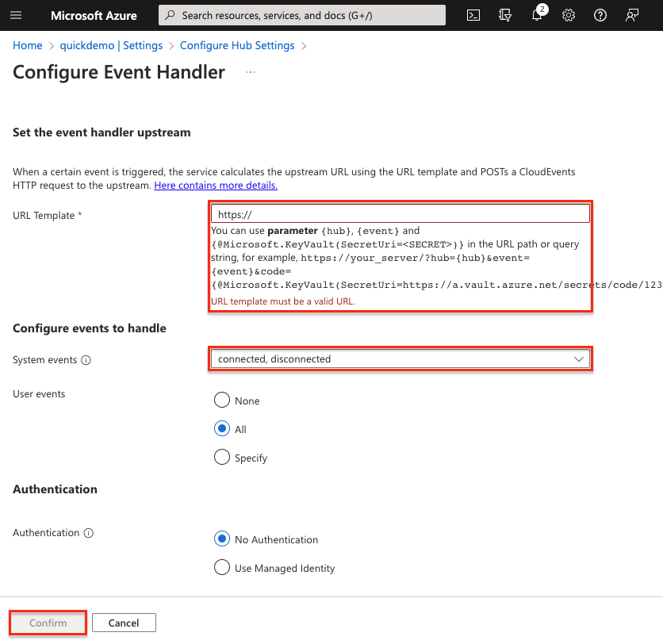Cancel the event handler configuration

[124, 623]
